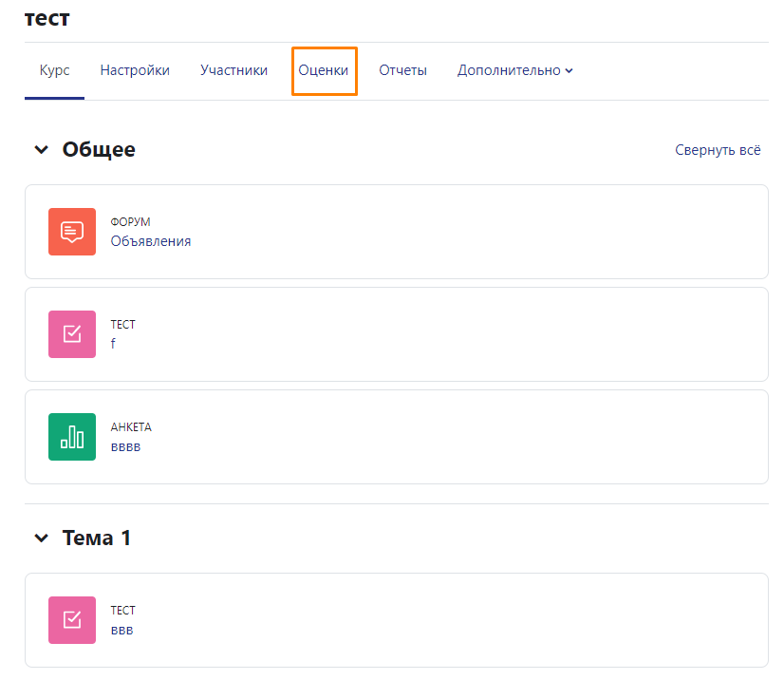Open the ввв quiz link

(122, 630)
